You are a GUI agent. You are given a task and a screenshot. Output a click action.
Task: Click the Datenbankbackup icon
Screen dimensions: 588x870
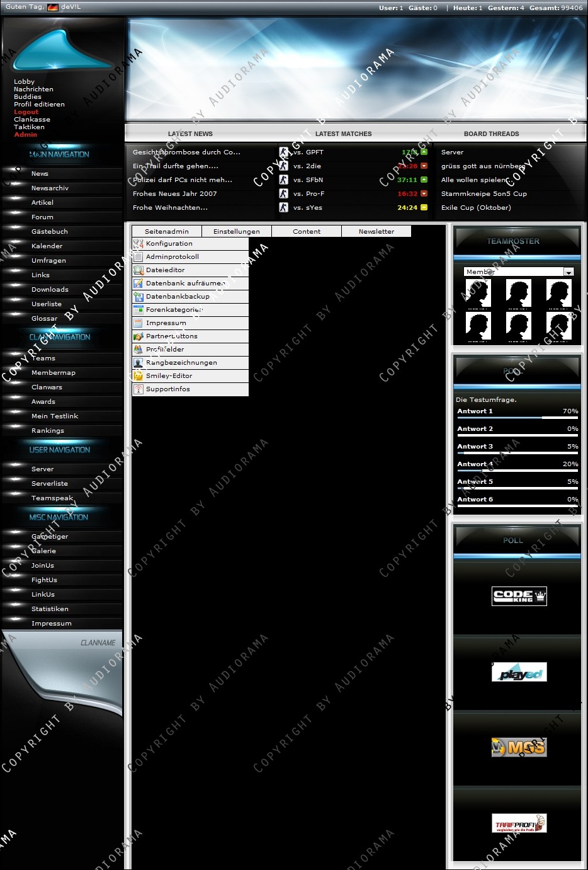[138, 297]
